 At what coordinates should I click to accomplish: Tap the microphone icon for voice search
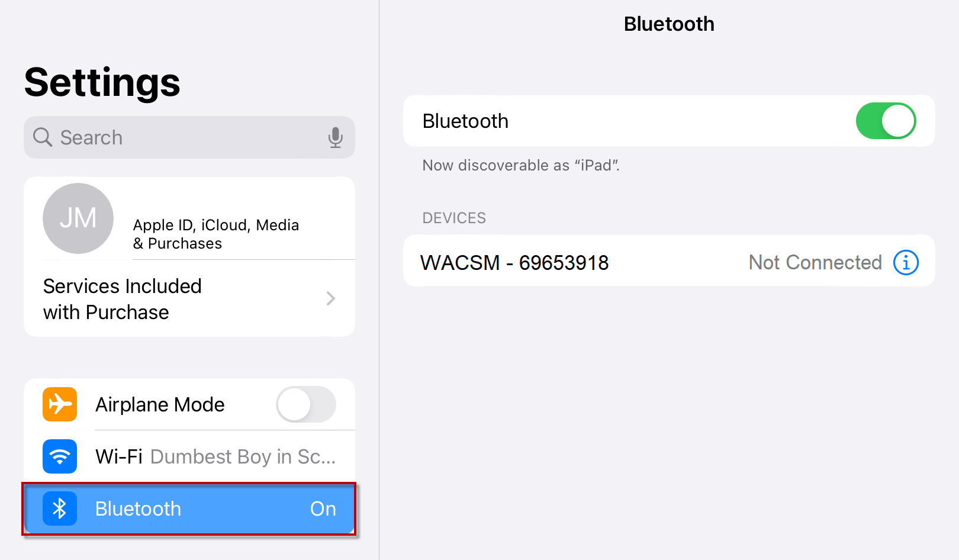[x=336, y=137]
